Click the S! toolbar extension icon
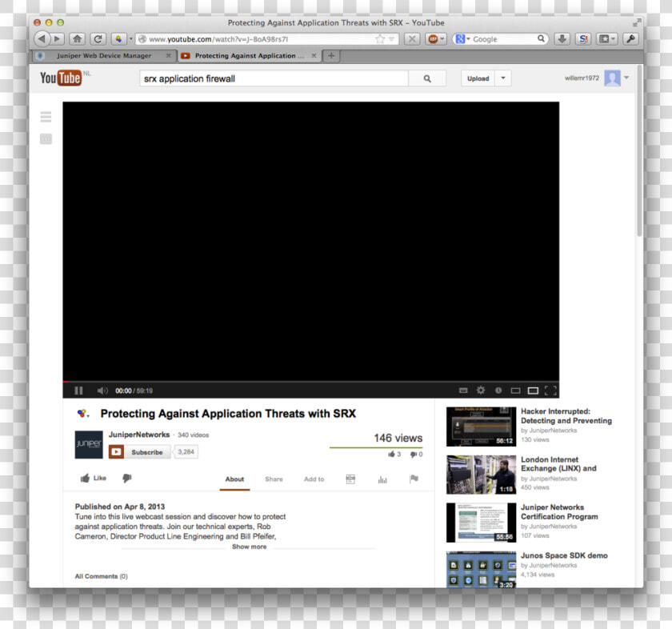Screen dimensions: 672x629 pyautogui.click(x=583, y=39)
